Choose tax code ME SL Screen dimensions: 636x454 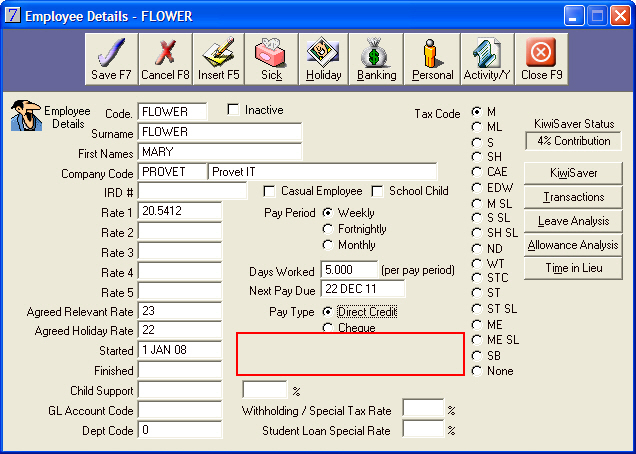[477, 340]
